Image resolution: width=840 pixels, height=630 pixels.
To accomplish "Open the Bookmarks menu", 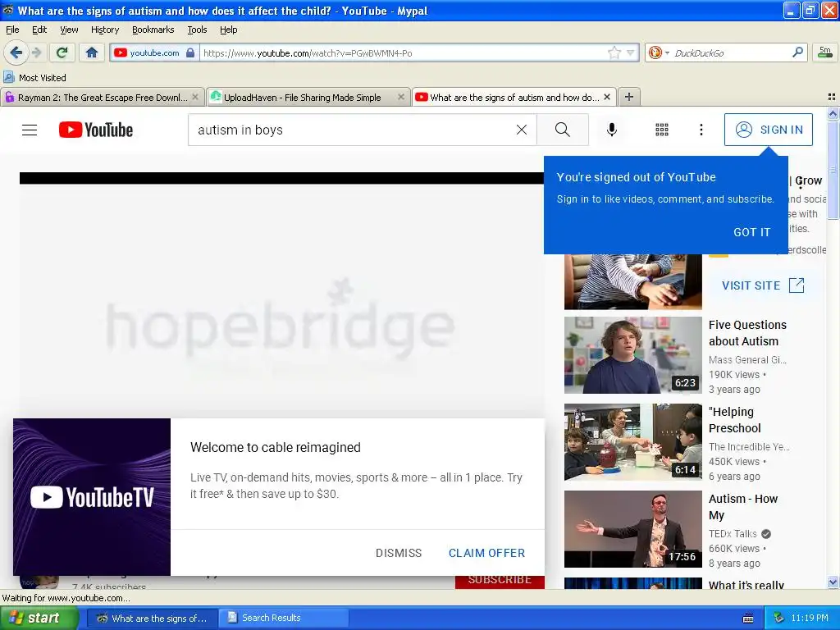I will point(153,30).
